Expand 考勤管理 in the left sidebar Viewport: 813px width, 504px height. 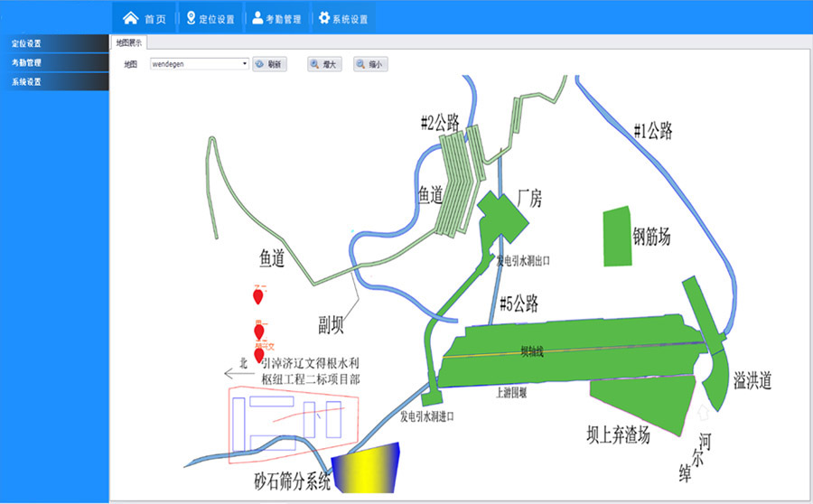54,63
